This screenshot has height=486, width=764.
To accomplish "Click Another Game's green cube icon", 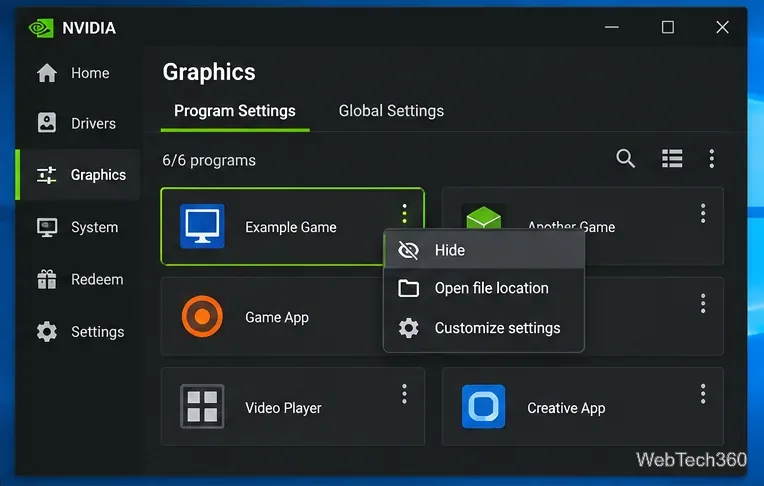I will pyautogui.click(x=483, y=217).
